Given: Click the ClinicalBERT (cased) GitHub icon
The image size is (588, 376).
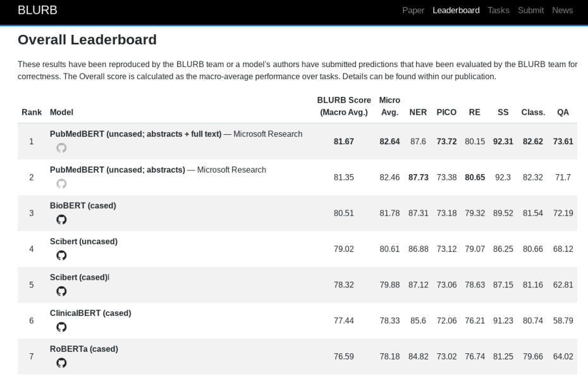Looking at the screenshot, I should click(x=61, y=327).
